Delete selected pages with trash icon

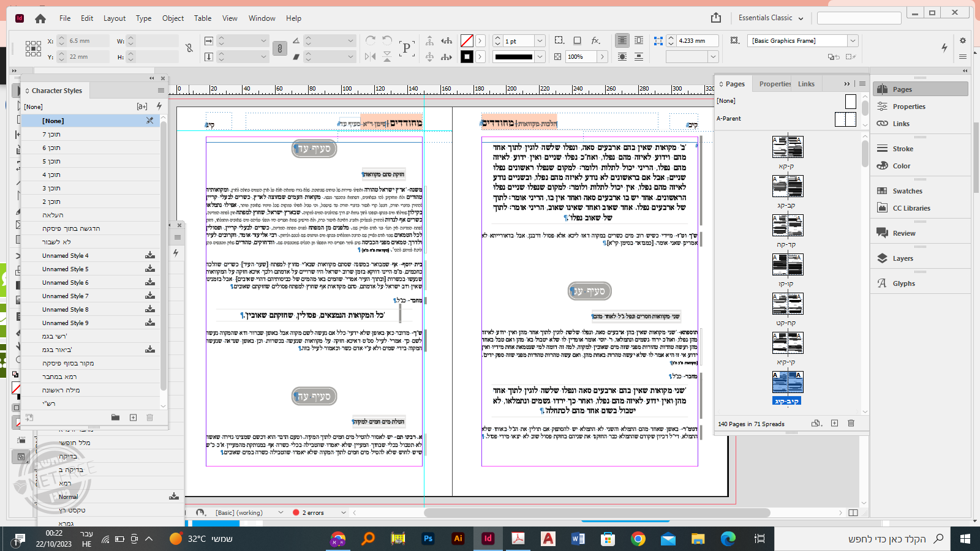coord(851,423)
